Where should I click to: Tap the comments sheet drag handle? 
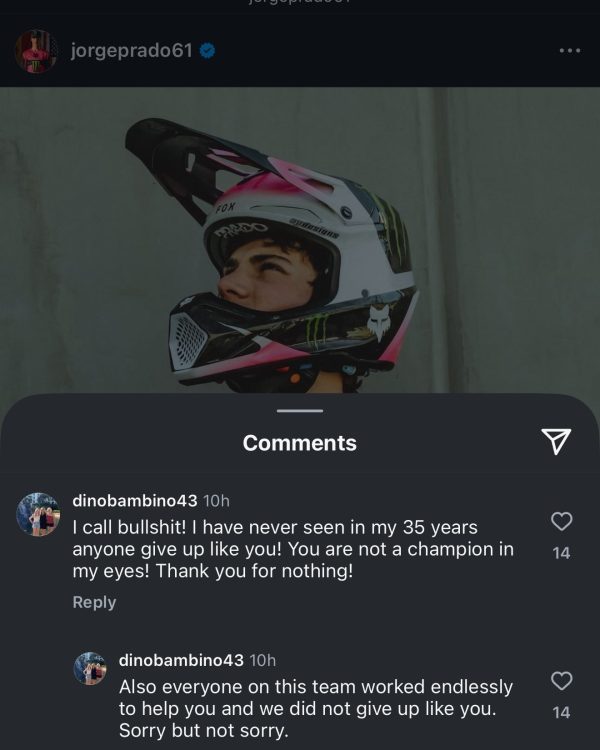pos(299,410)
